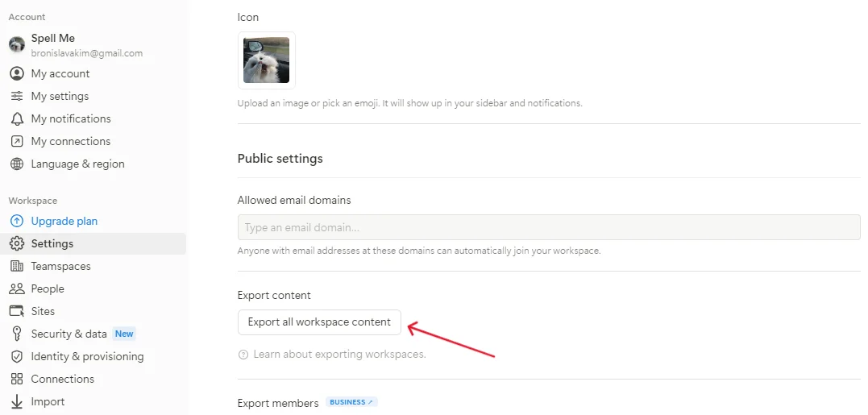Click the My connections arrow icon

pyautogui.click(x=16, y=141)
